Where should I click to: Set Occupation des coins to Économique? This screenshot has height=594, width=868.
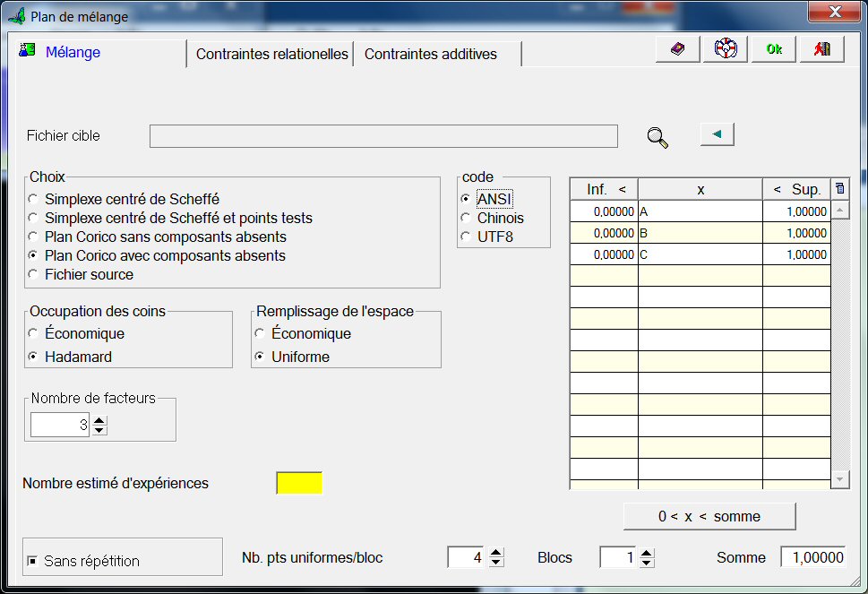click(34, 332)
